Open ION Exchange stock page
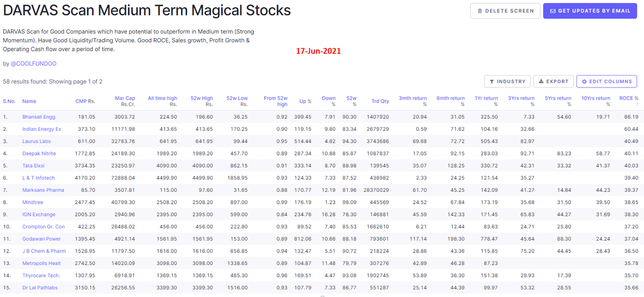 click(x=39, y=214)
